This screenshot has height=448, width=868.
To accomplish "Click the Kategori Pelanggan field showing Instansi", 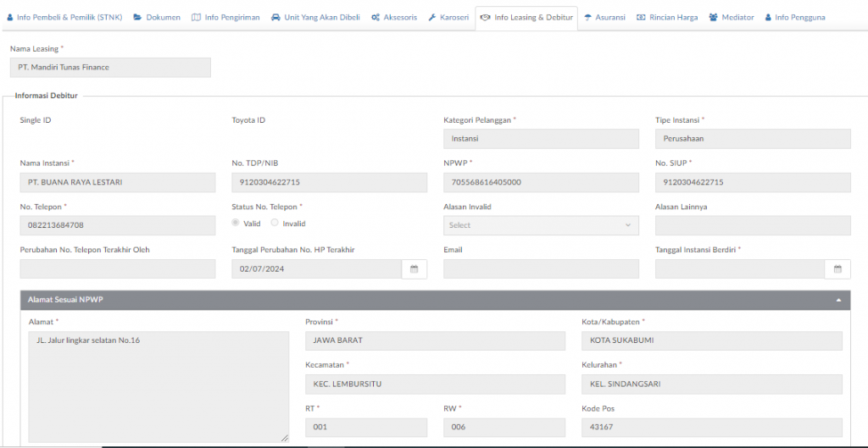I will (541, 139).
